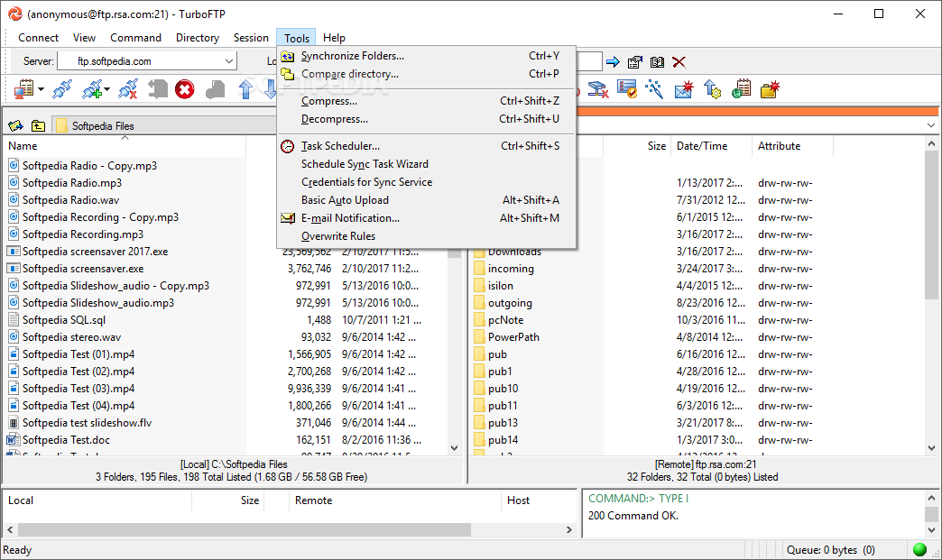Image resolution: width=942 pixels, height=560 pixels.
Task: Select the PowerPath remote folder
Action: coord(513,337)
